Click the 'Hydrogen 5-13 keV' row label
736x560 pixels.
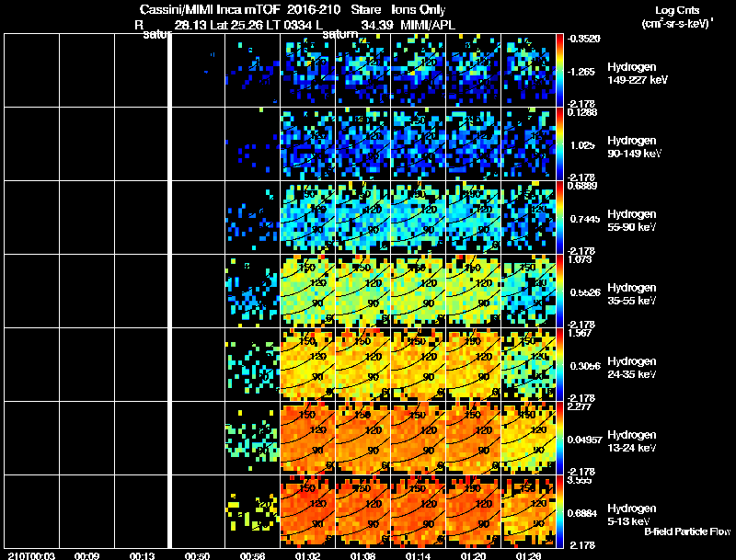pos(632,515)
